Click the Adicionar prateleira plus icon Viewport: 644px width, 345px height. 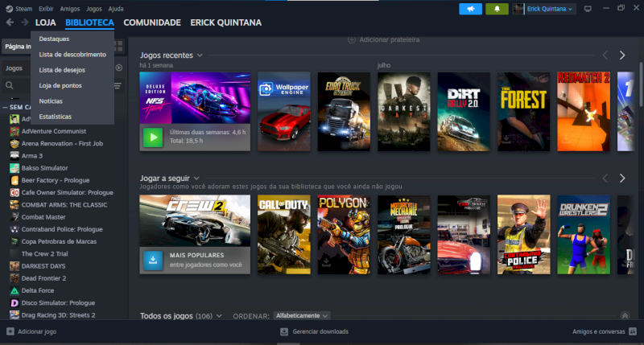[352, 39]
